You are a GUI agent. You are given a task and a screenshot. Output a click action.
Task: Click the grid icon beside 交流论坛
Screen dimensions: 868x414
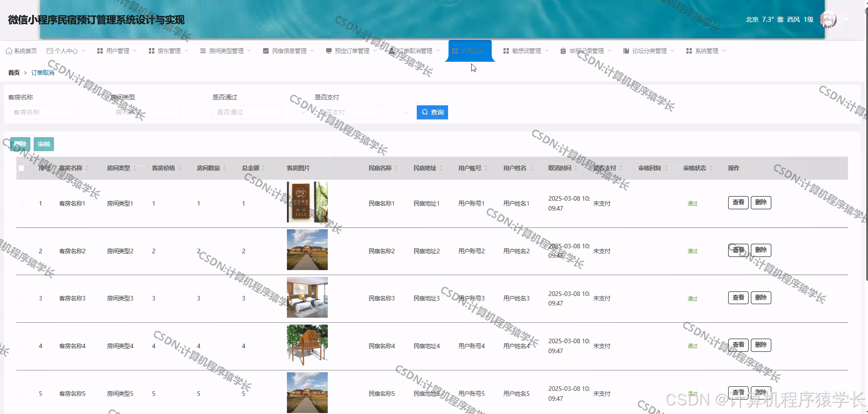(x=455, y=51)
